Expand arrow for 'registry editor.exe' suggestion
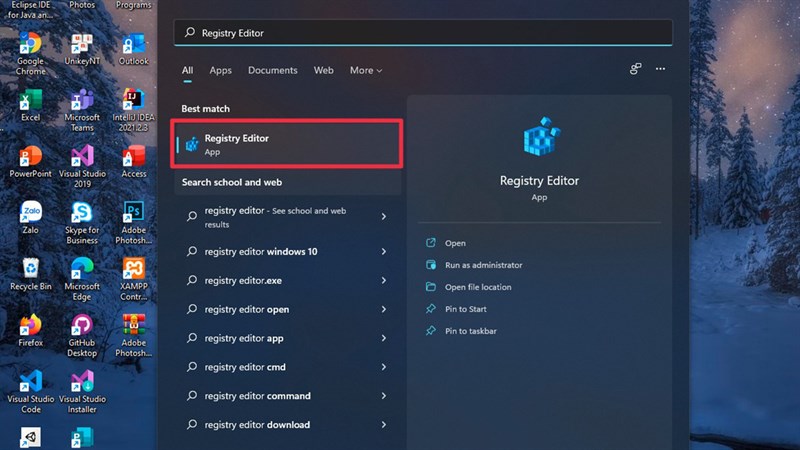This screenshot has height=450, width=800. point(384,281)
